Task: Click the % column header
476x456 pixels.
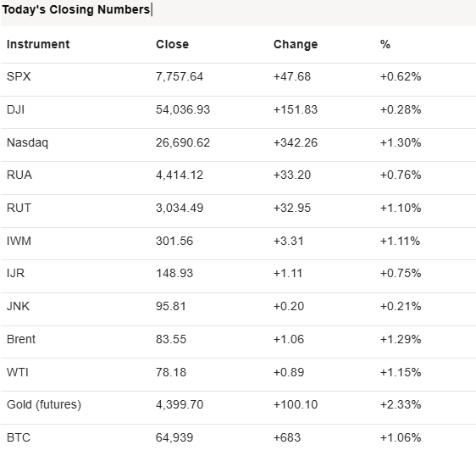Action: pyautogui.click(x=385, y=44)
